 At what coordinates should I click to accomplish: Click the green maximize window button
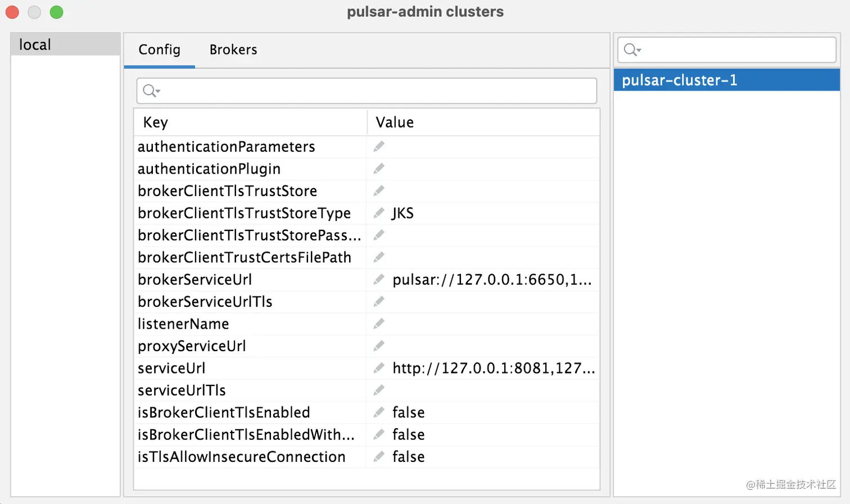(56, 12)
